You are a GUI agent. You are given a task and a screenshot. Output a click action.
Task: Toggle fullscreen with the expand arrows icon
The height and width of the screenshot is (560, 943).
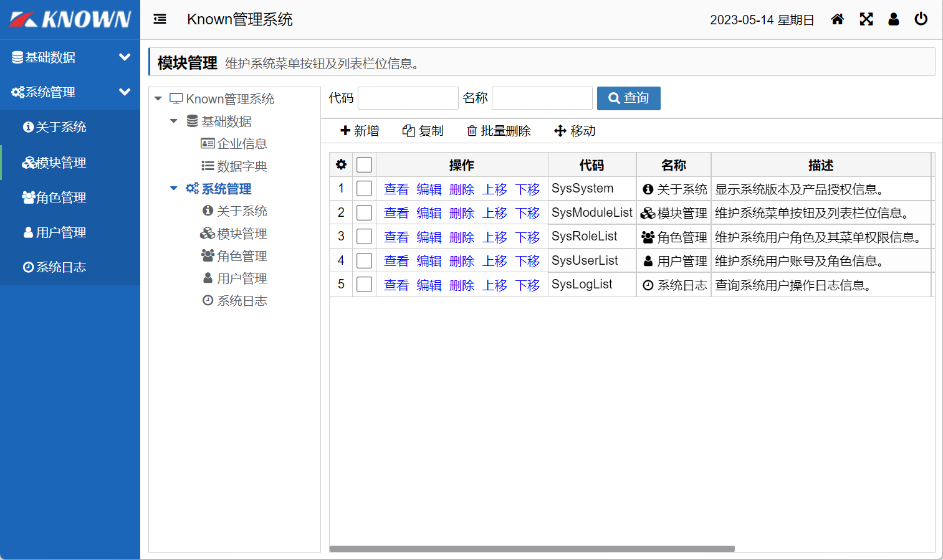tap(866, 19)
